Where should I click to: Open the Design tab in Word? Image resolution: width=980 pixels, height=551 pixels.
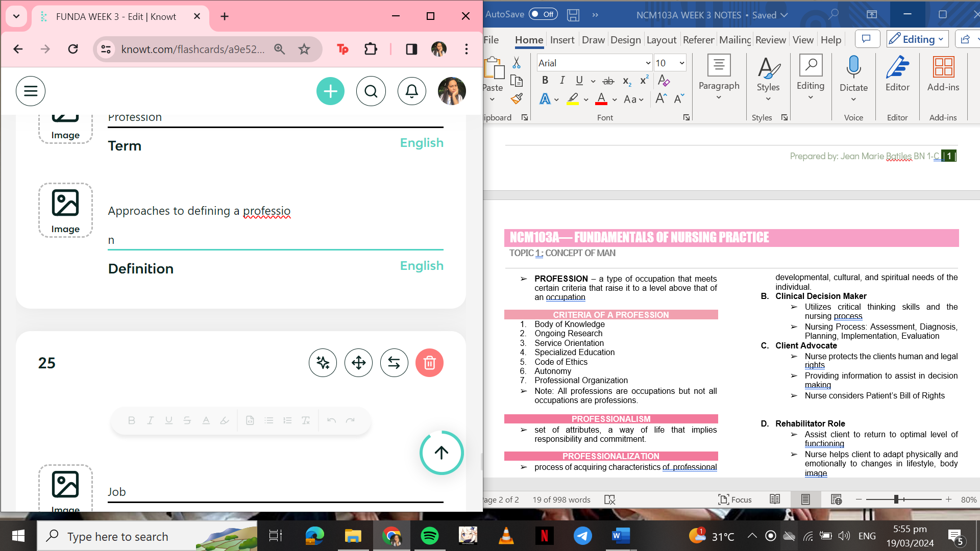click(625, 40)
